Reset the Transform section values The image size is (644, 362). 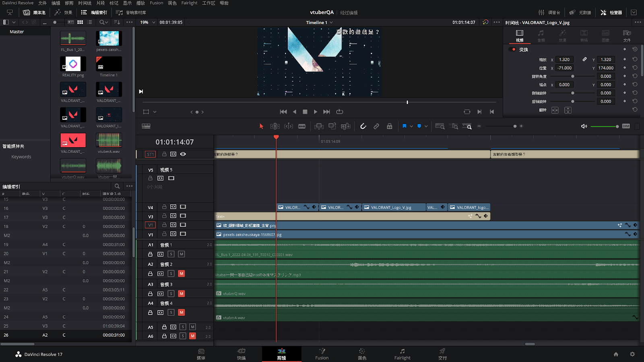click(x=635, y=49)
